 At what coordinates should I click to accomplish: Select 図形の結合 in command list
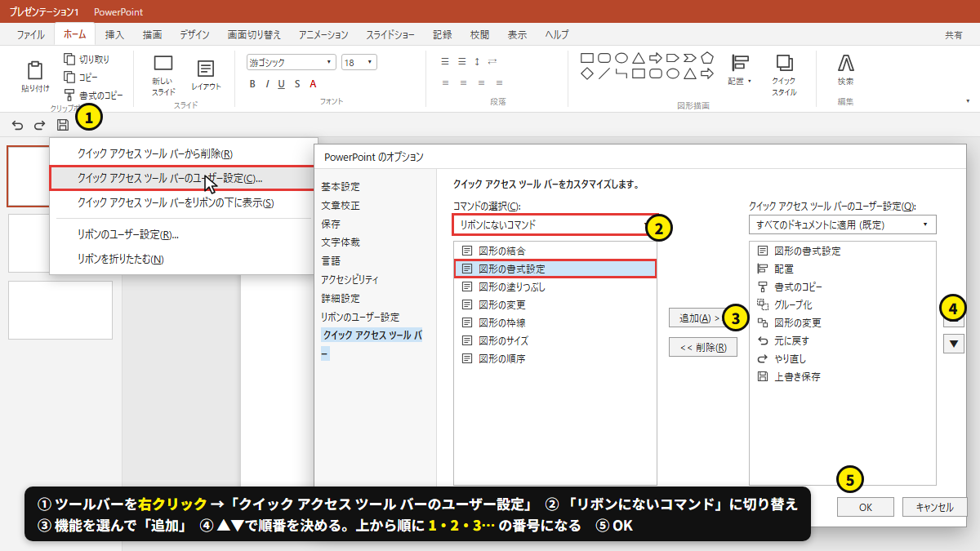(555, 251)
